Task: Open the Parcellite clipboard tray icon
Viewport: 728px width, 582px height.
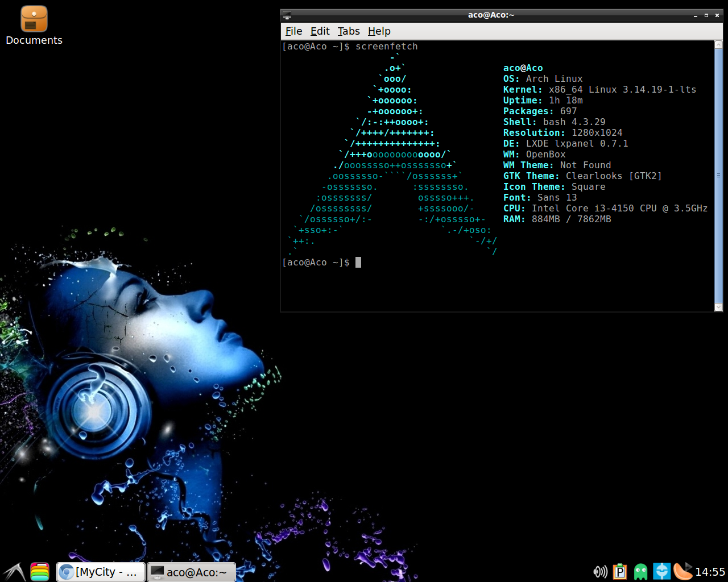Action: pos(620,572)
